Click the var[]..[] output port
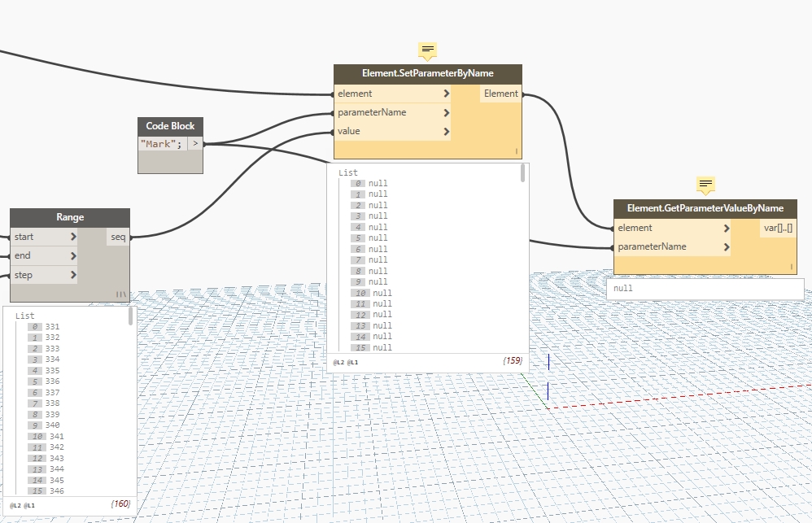The image size is (812, 523). click(x=779, y=228)
